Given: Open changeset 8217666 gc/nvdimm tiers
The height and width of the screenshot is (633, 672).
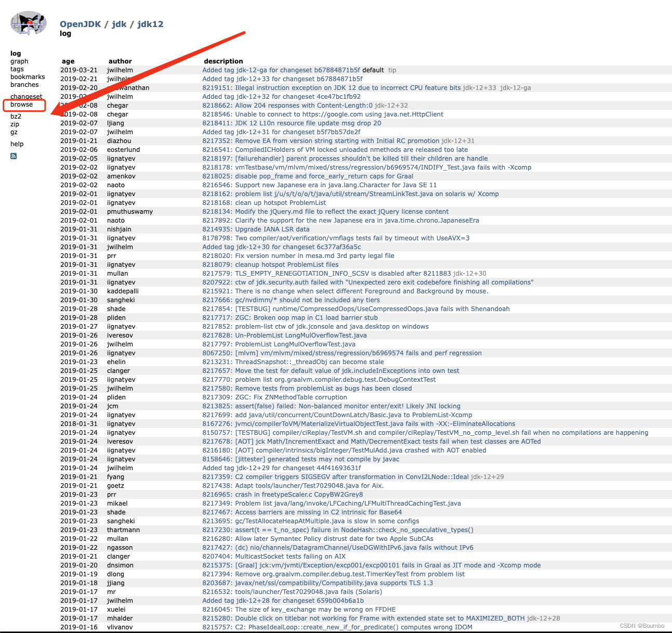Looking at the screenshot, I should click(x=291, y=300).
